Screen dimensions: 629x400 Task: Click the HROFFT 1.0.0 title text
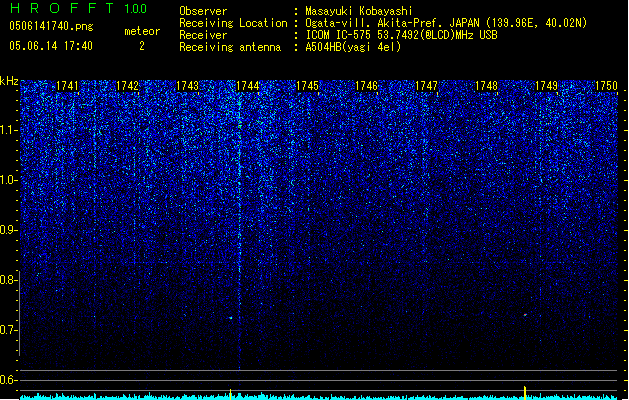[x=79, y=8]
